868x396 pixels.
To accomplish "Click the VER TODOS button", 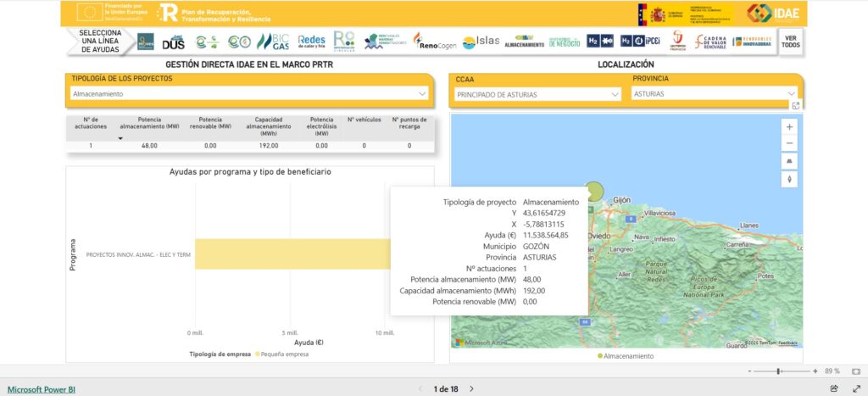I will click(x=790, y=42).
